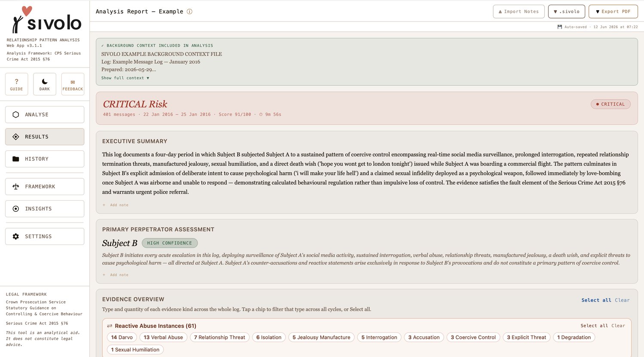Image resolution: width=644 pixels, height=357 pixels.
Task: Open the Settings section
Action: [x=45, y=236]
